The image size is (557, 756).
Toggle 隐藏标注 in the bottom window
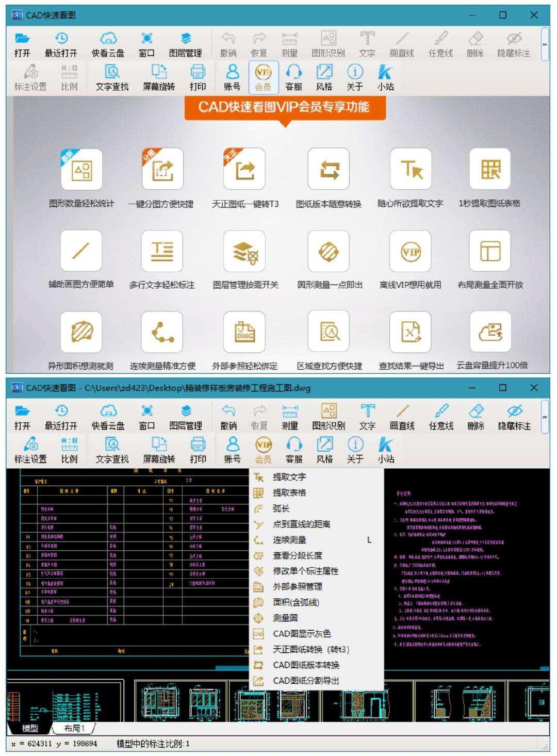[x=514, y=417]
